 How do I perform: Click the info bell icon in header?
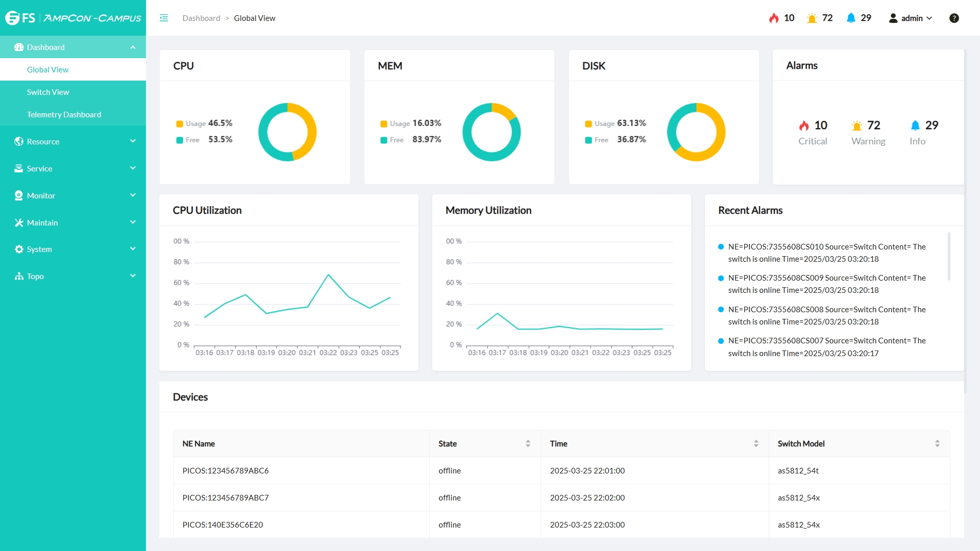[x=850, y=18]
